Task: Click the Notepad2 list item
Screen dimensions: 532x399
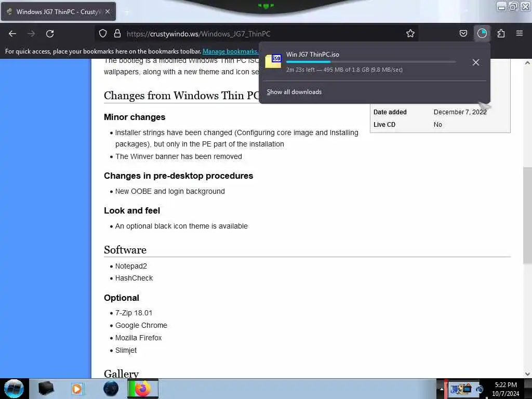Action: click(131, 266)
